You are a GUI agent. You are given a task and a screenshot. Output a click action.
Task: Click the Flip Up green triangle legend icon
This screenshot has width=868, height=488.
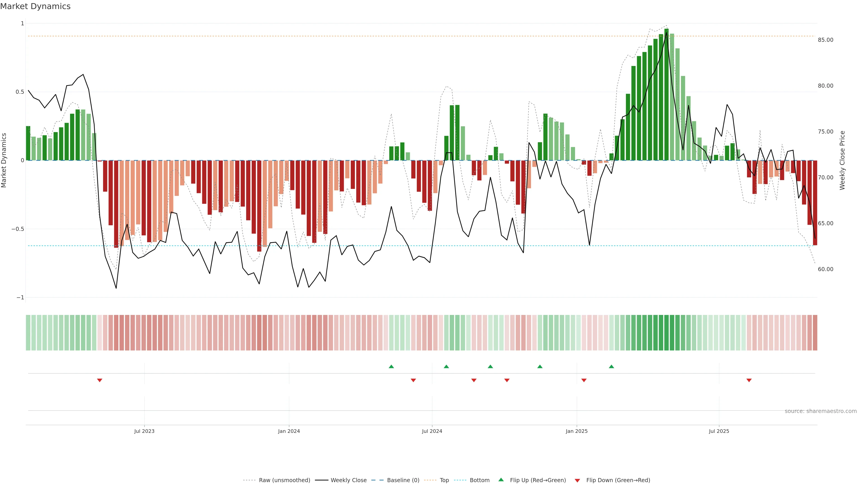501,480
